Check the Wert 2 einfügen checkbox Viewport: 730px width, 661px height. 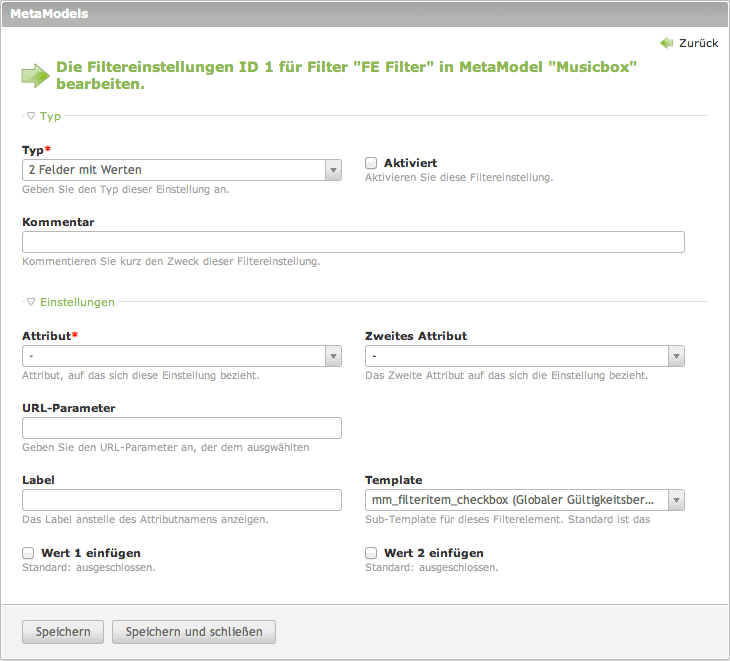pyautogui.click(x=371, y=553)
